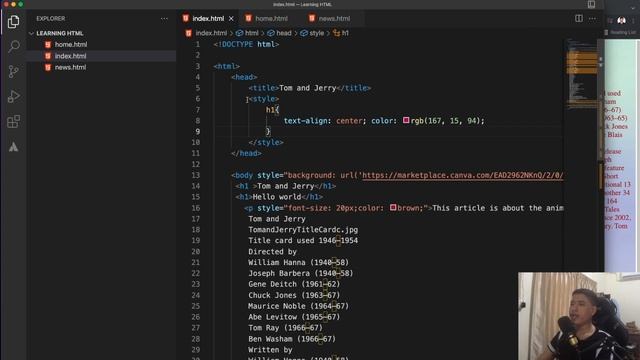
Task: Follow the marketplace.canva.com URL link
Action: point(462,176)
